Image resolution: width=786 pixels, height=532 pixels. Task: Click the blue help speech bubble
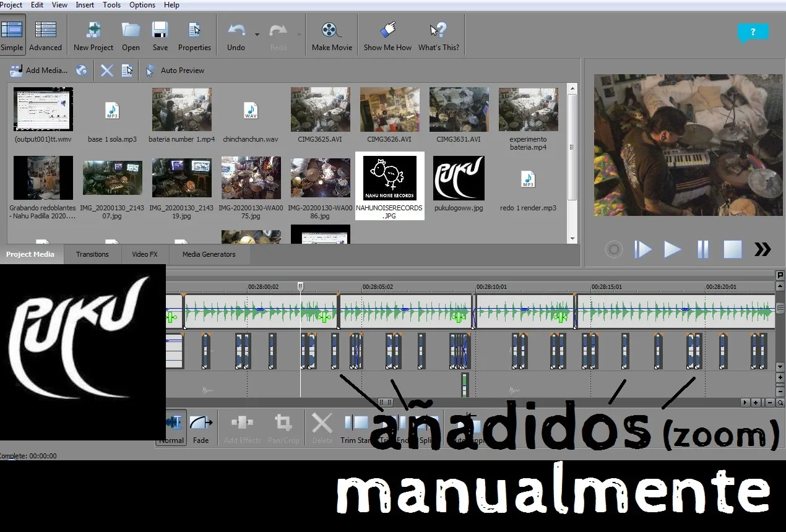(753, 32)
